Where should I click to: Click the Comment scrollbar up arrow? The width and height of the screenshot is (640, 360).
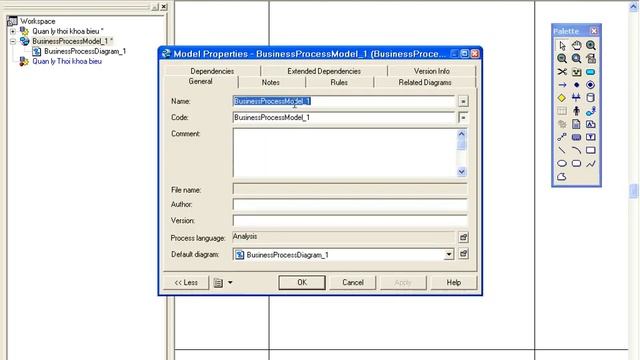tap(462, 133)
